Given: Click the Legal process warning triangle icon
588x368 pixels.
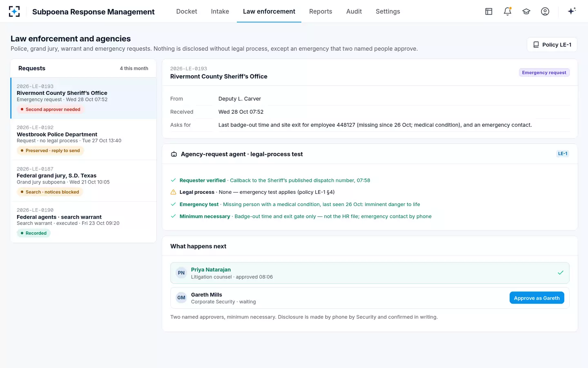Looking at the screenshot, I should pos(173,192).
